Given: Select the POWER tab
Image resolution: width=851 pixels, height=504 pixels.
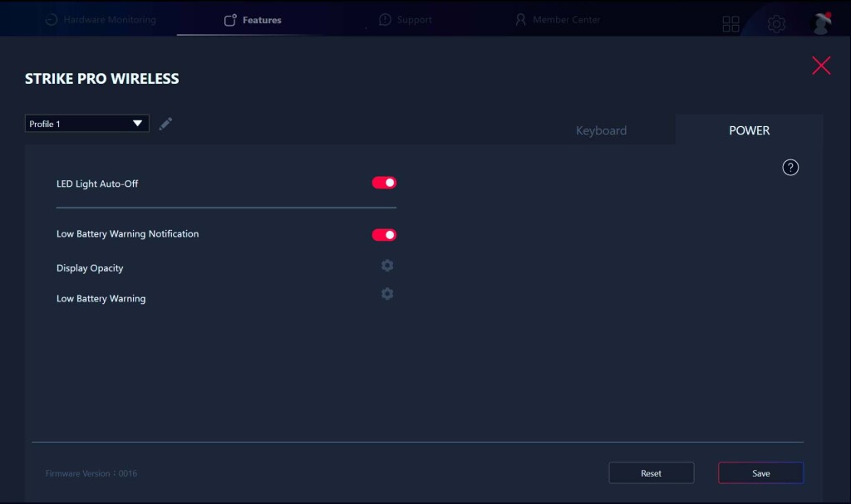Looking at the screenshot, I should click(x=749, y=130).
